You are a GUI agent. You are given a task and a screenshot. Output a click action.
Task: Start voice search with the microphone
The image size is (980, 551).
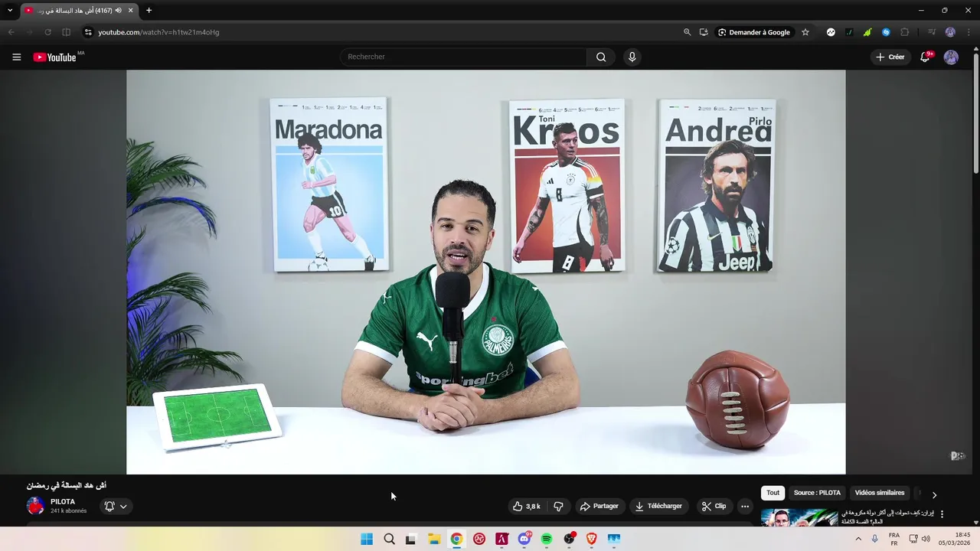632,57
